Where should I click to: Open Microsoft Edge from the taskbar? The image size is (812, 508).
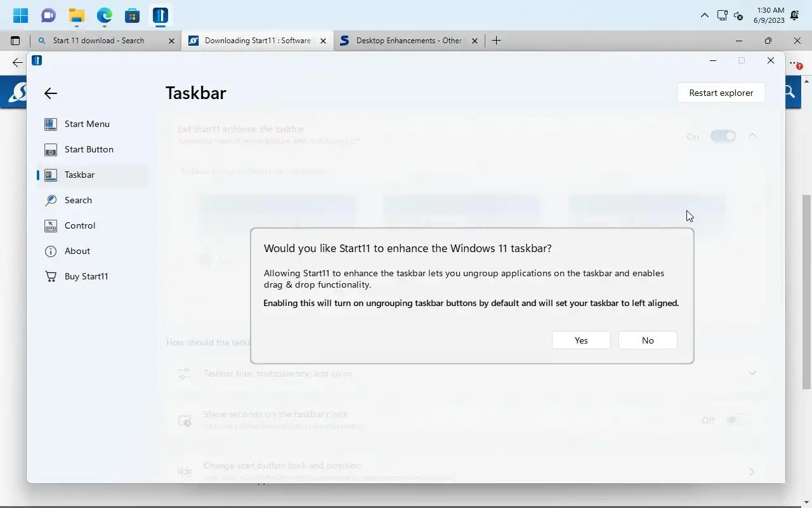[x=104, y=15]
